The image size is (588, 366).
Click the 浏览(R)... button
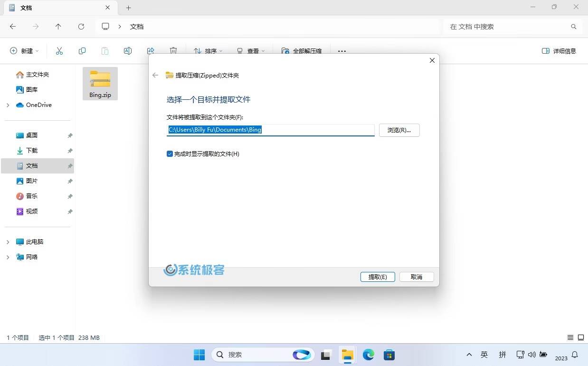click(399, 130)
